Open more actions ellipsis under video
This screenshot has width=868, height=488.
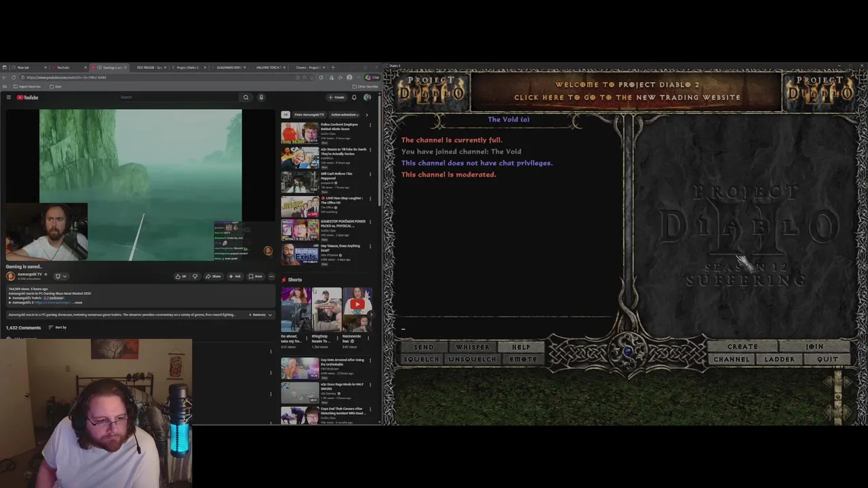coord(271,277)
